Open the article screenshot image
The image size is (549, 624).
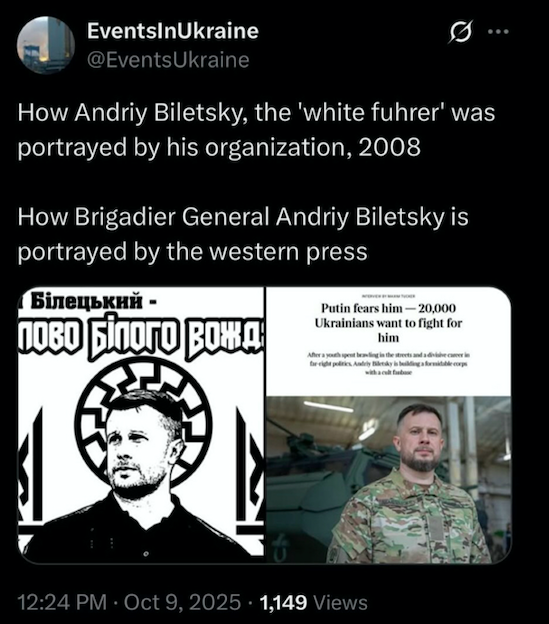pyautogui.click(x=389, y=424)
